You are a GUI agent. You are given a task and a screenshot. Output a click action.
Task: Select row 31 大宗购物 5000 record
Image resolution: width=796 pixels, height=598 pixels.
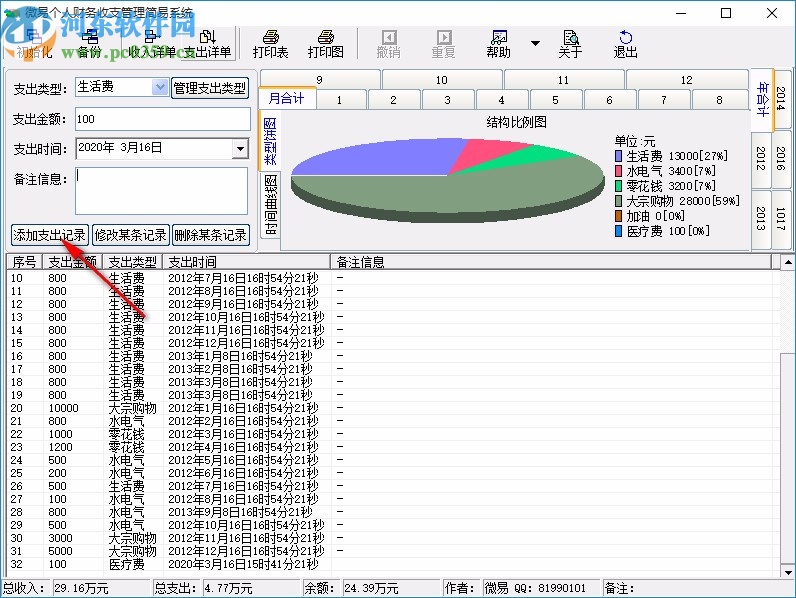pyautogui.click(x=394, y=551)
